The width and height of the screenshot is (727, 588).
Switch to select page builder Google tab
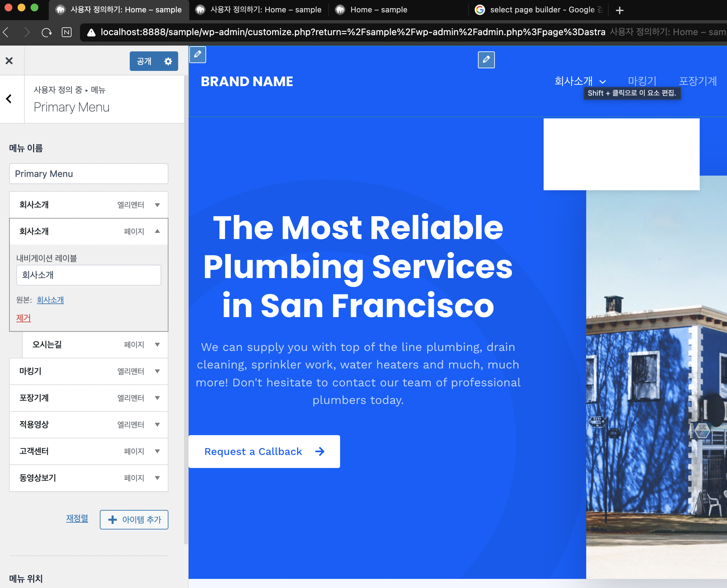[538, 10]
